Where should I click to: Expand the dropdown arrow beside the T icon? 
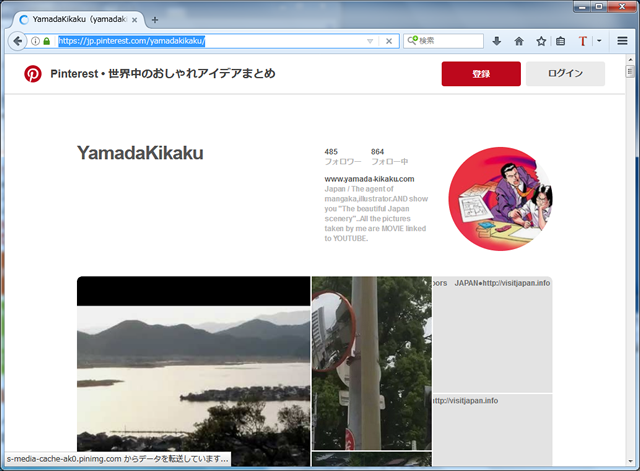point(599,41)
